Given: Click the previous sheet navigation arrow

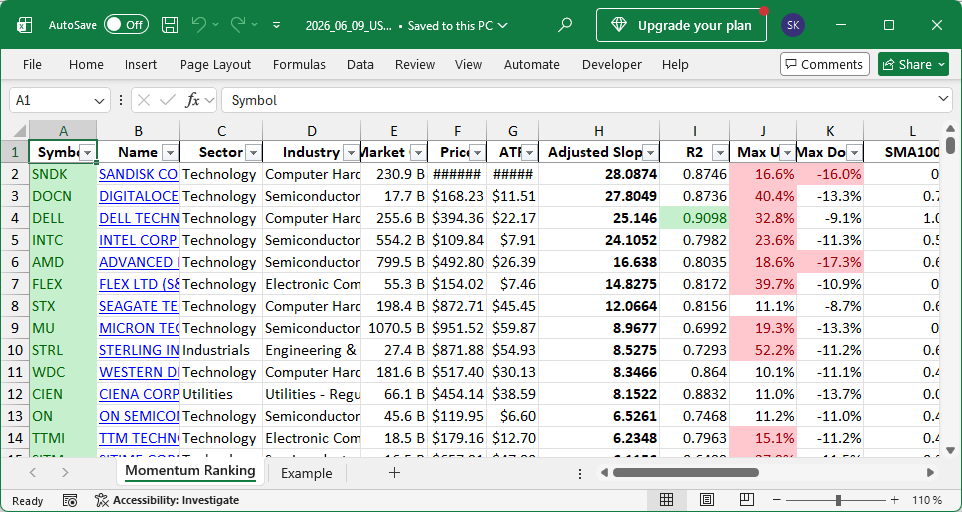Looking at the screenshot, I should point(33,473).
